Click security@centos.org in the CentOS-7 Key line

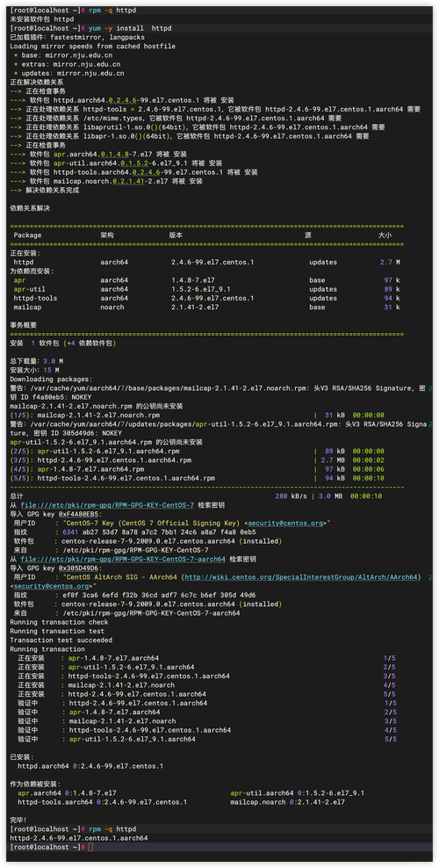point(286,523)
